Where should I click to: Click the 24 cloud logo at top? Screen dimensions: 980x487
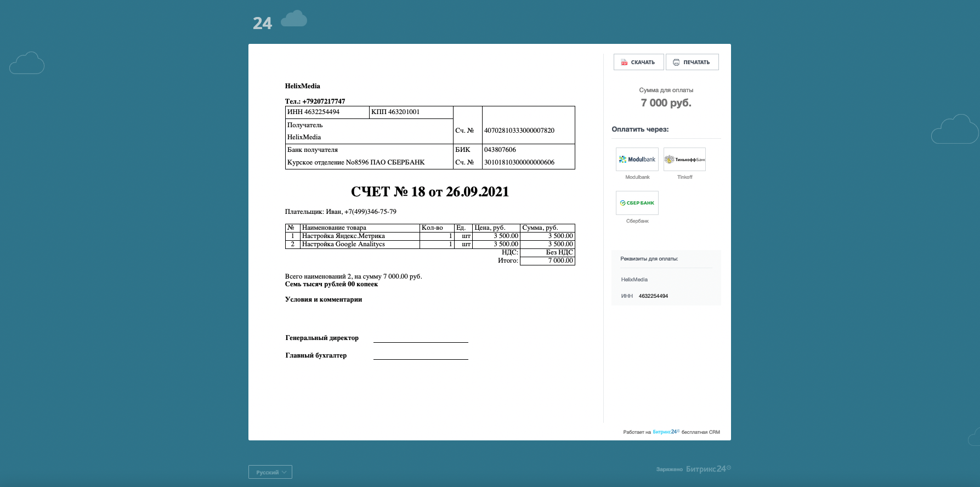pyautogui.click(x=280, y=21)
